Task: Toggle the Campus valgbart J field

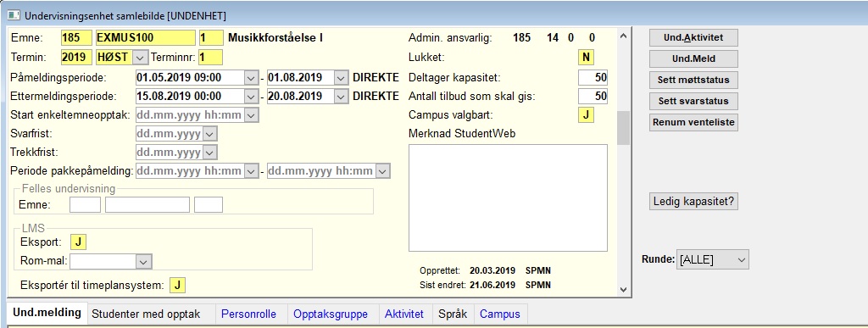Action: pos(587,115)
